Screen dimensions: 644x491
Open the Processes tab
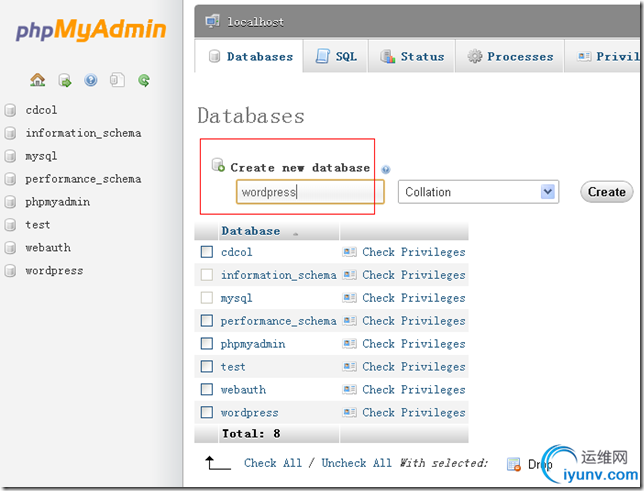point(510,57)
